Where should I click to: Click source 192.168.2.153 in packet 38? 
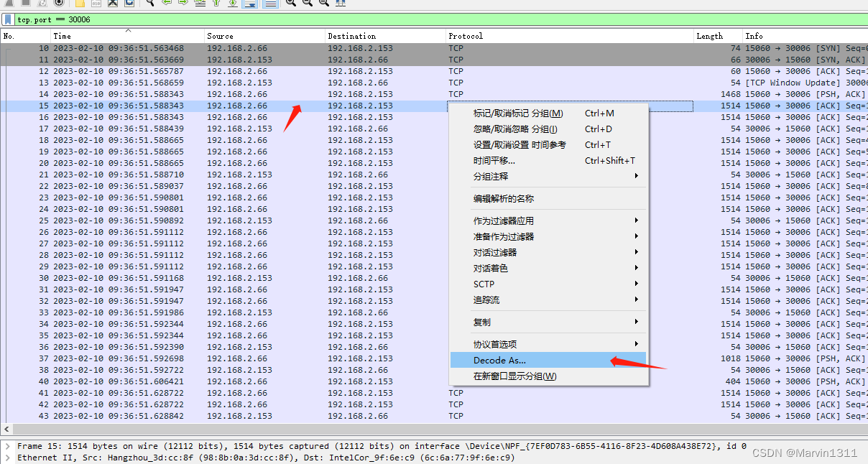[239, 370]
